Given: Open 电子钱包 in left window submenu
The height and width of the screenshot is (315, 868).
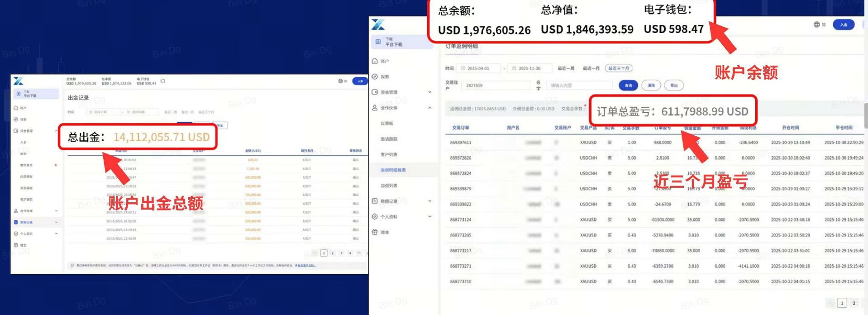Looking at the screenshot, I should click(x=26, y=200).
